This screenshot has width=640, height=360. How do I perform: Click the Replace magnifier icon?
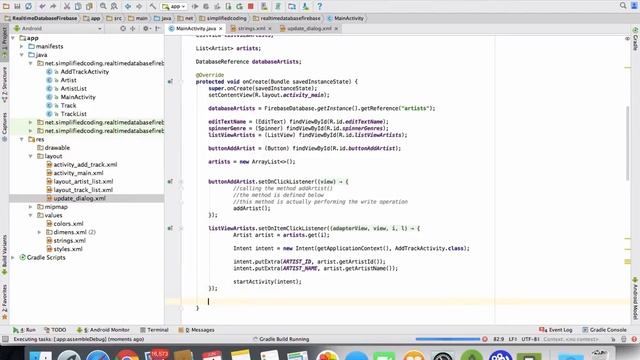[x=114, y=6]
